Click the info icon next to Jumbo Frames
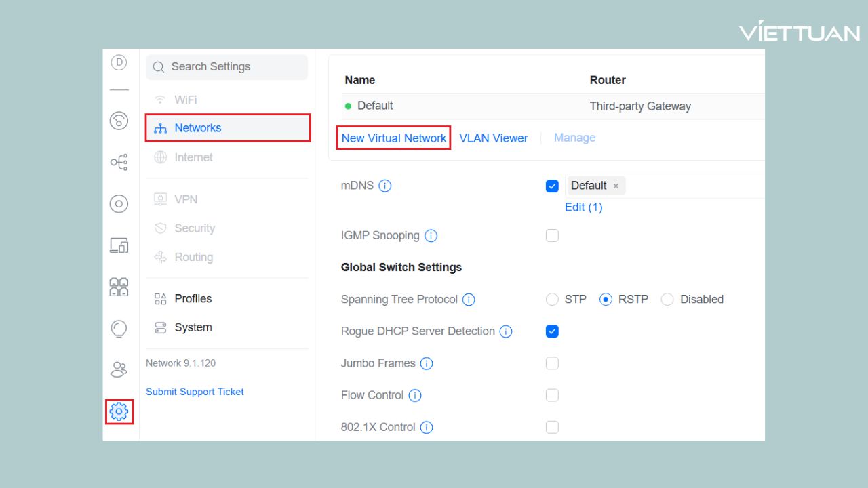 (x=427, y=363)
